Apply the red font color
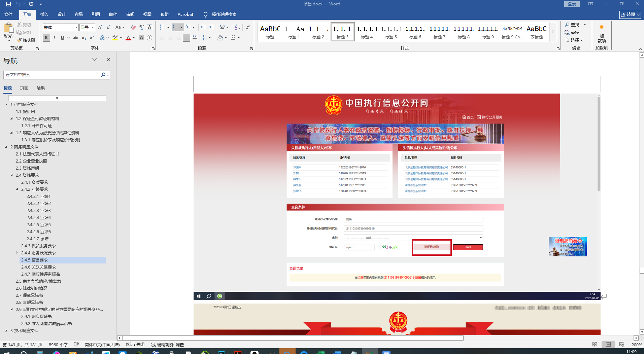The image size is (644, 354). pyautogui.click(x=128, y=38)
